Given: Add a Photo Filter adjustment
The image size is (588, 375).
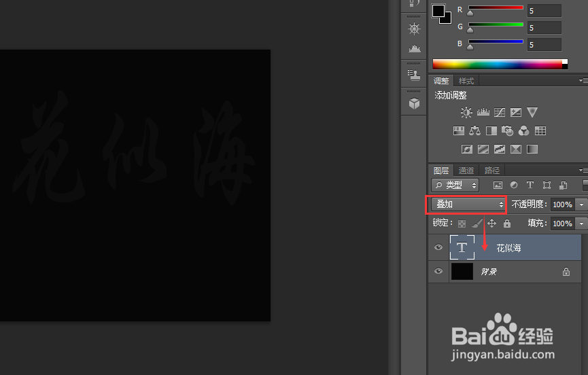Looking at the screenshot, I should 507,130.
